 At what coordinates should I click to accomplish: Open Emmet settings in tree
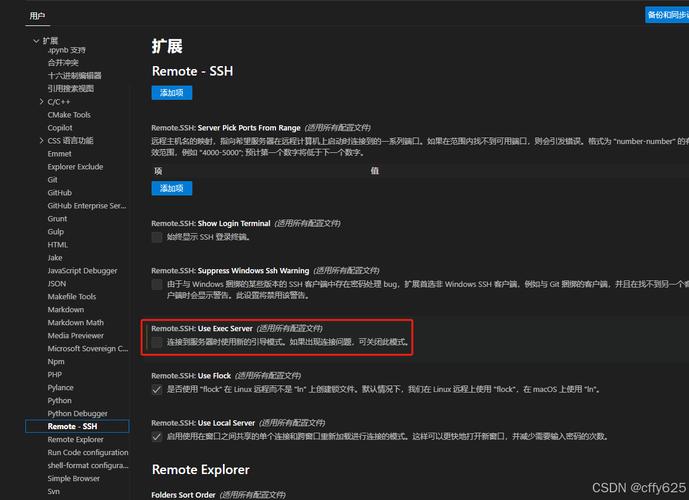(59, 153)
